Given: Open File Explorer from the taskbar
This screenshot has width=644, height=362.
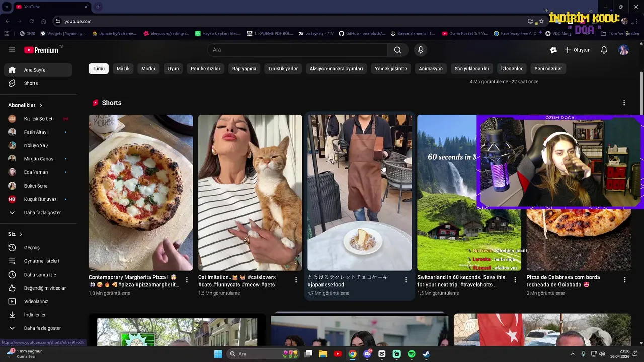Looking at the screenshot, I should [x=323, y=354].
